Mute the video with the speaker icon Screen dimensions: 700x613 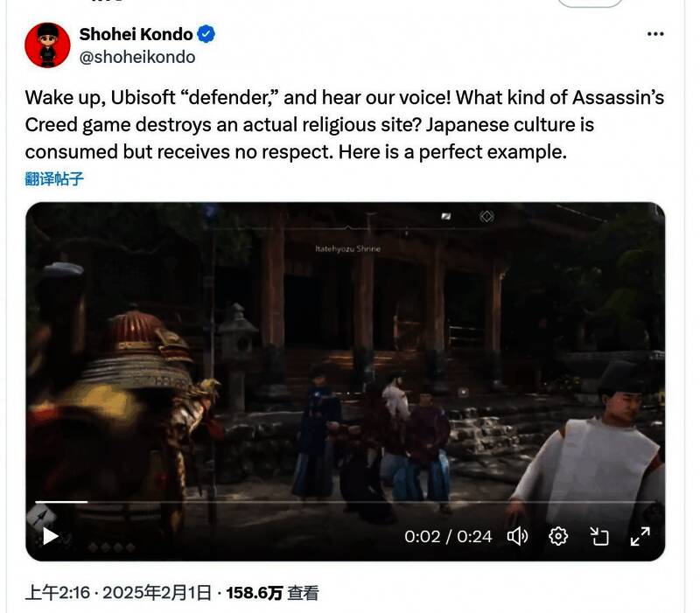click(x=517, y=536)
